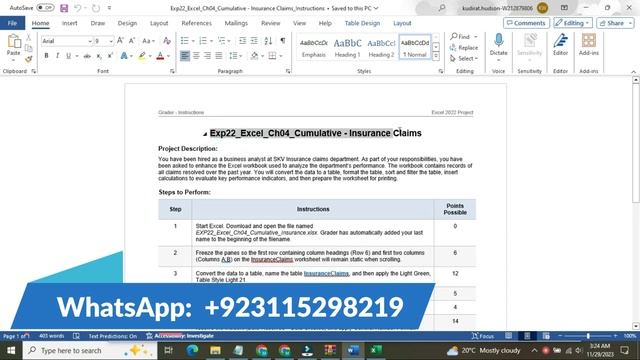
Task: Click Find in the Editing group
Action: point(460,37)
